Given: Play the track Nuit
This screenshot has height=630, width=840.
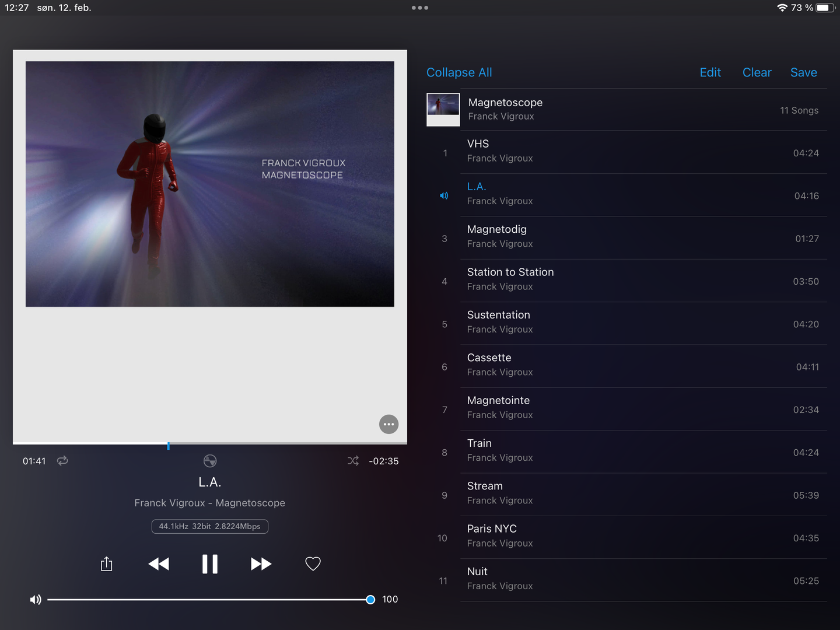Looking at the screenshot, I should [627, 580].
